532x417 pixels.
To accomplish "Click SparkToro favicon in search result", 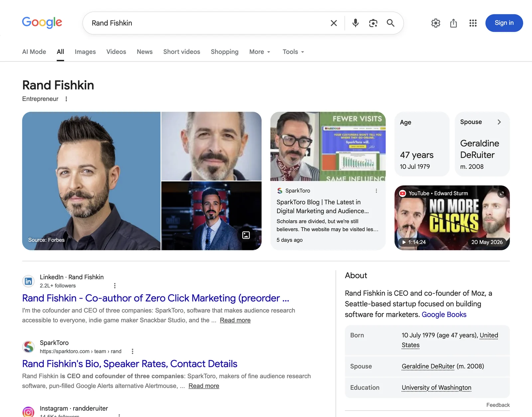I will point(28,347).
